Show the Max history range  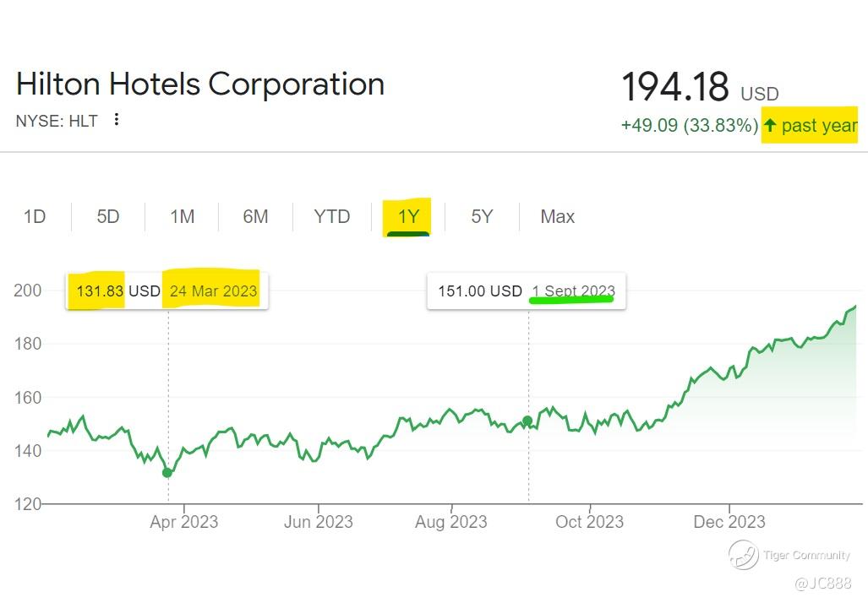tap(557, 217)
